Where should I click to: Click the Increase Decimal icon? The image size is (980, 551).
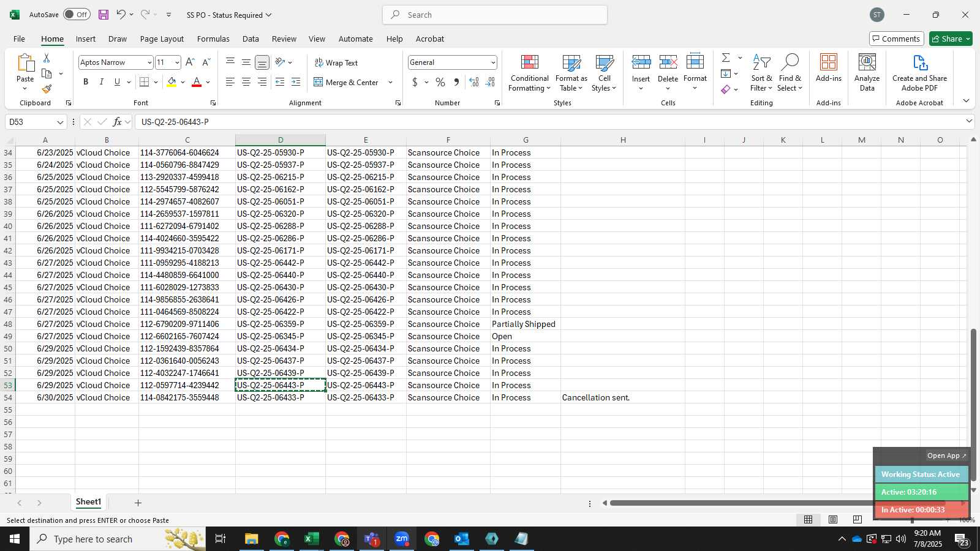point(474,82)
